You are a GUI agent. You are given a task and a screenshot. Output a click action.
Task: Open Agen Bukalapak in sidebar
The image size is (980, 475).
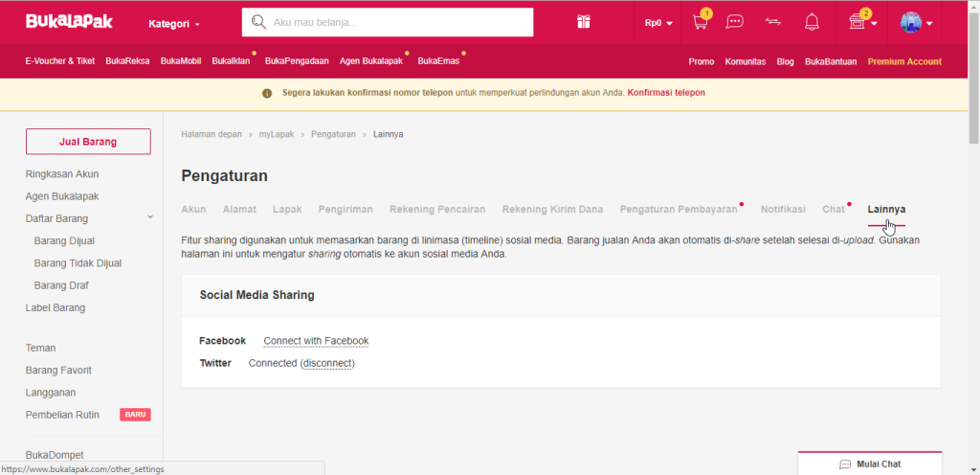pyautogui.click(x=62, y=196)
